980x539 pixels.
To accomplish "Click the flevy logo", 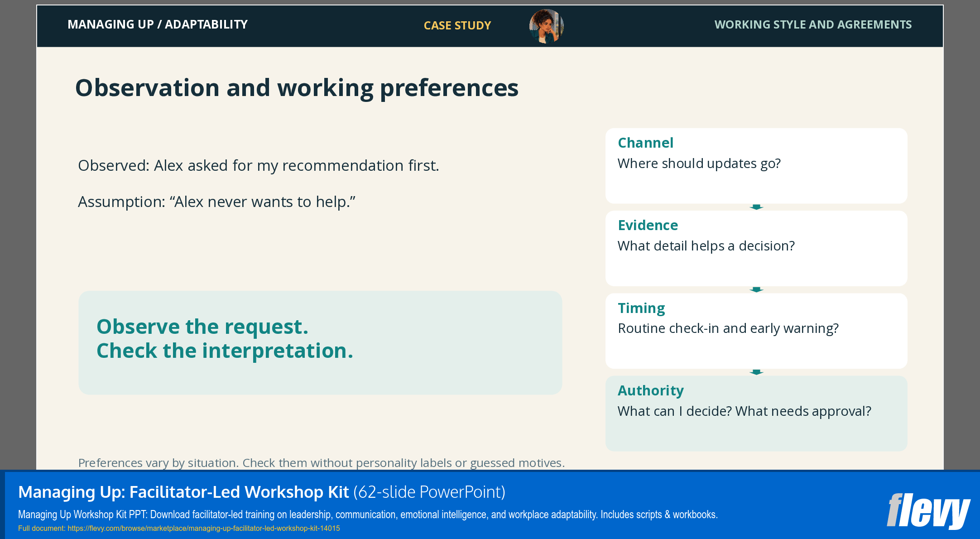I will pos(927,511).
